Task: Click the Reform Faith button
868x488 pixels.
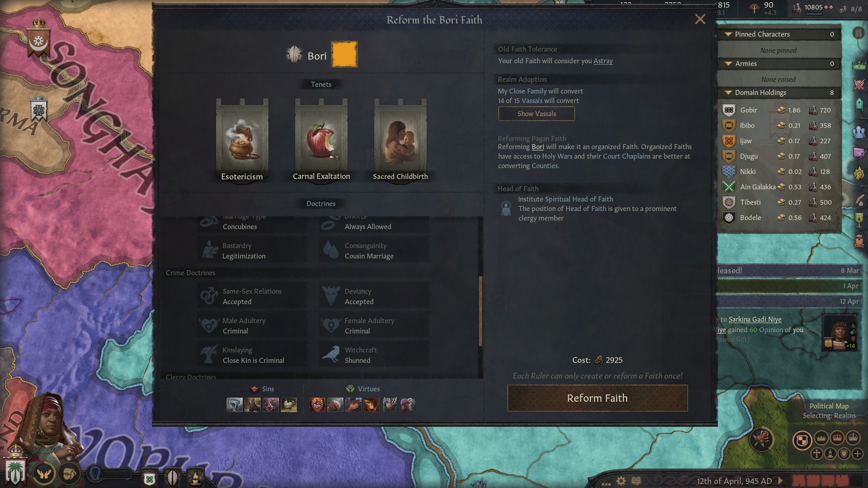Action: (597, 398)
